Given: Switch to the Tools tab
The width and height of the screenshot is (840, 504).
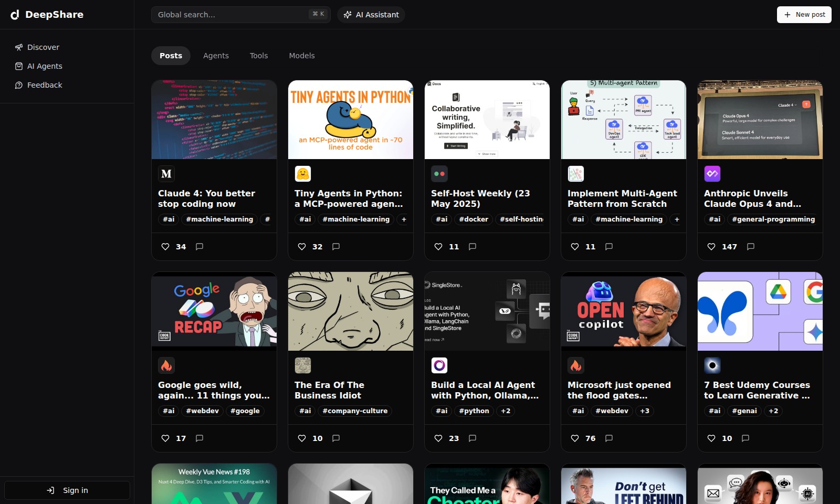Looking at the screenshot, I should coord(259,56).
